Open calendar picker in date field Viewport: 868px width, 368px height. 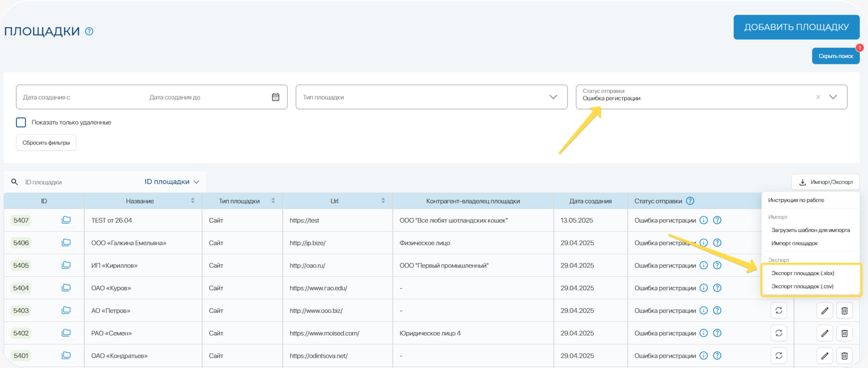[275, 97]
